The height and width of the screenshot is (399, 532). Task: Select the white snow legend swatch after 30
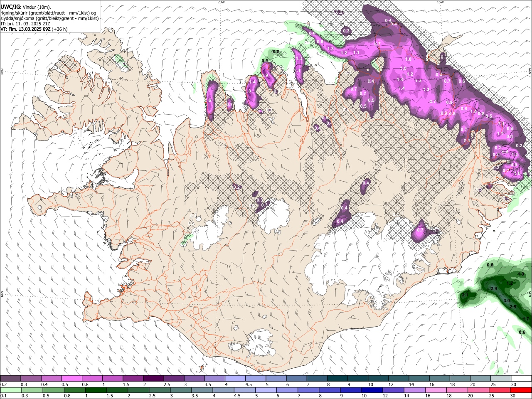tap(521, 379)
